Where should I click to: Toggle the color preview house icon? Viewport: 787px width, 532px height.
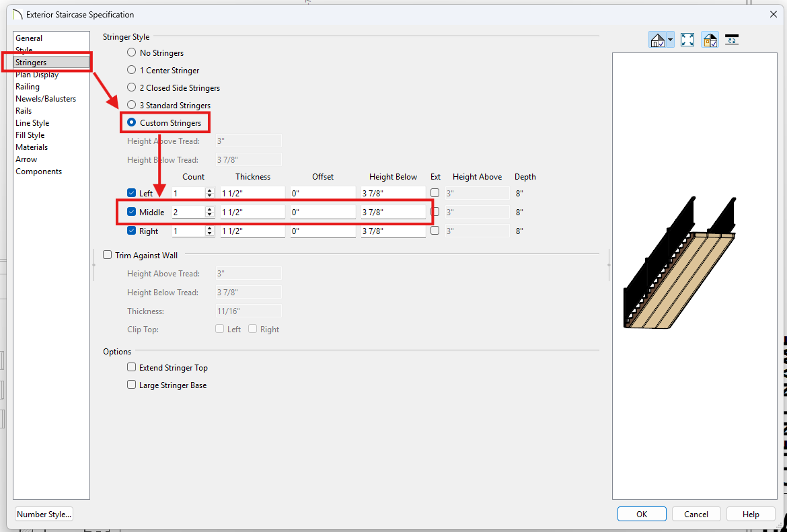click(710, 40)
